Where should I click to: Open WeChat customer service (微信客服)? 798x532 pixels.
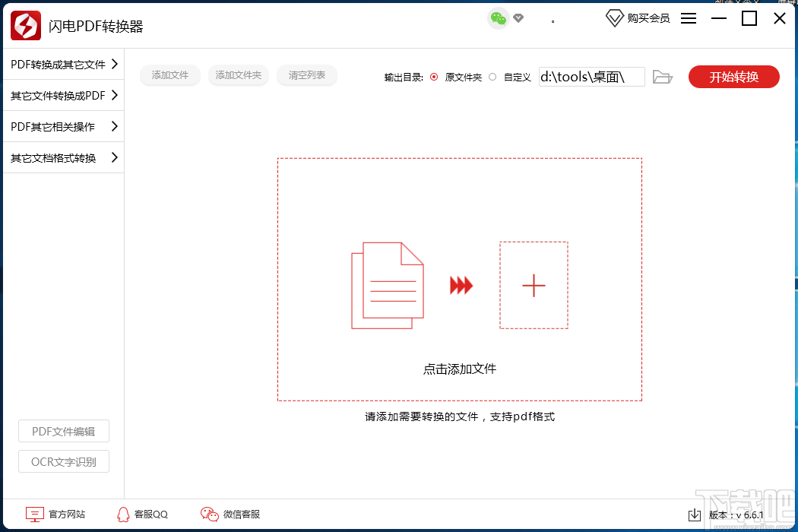[209, 515]
